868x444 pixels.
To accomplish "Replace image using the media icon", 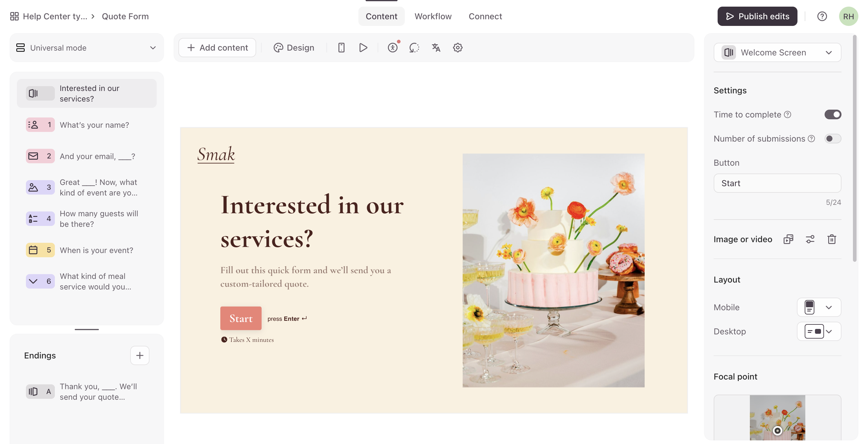I will [788, 239].
